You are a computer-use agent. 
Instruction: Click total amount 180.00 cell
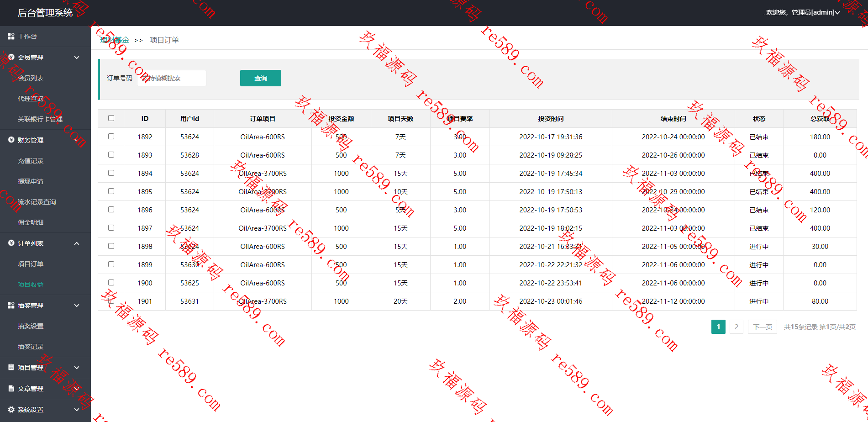[x=820, y=137]
